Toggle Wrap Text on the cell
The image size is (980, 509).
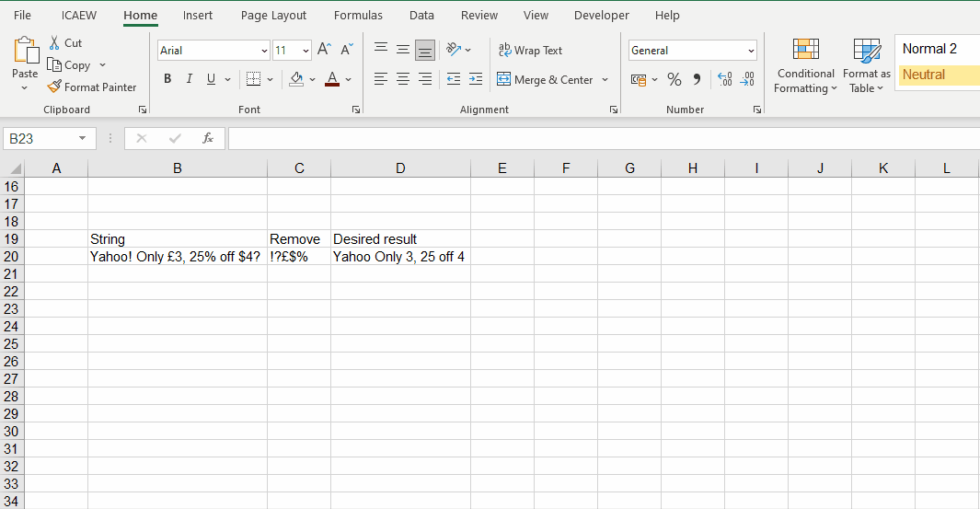(x=530, y=51)
